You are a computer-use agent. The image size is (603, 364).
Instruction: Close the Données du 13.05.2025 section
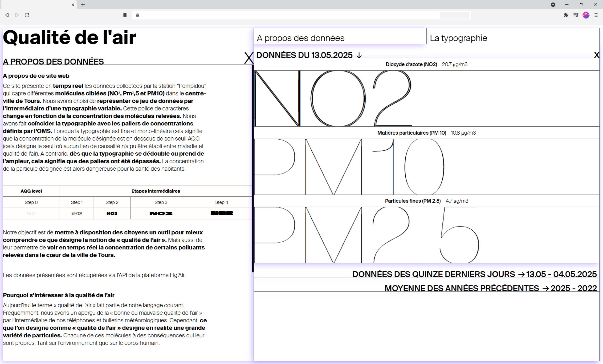(596, 55)
